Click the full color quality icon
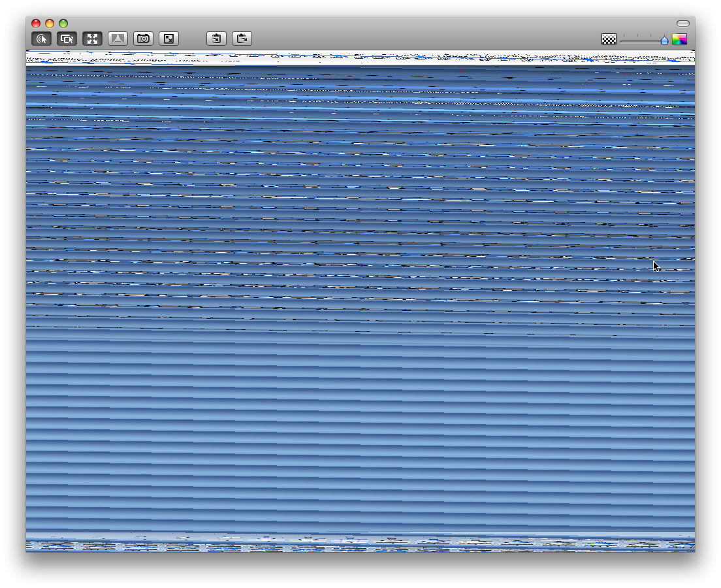 pyautogui.click(x=680, y=40)
